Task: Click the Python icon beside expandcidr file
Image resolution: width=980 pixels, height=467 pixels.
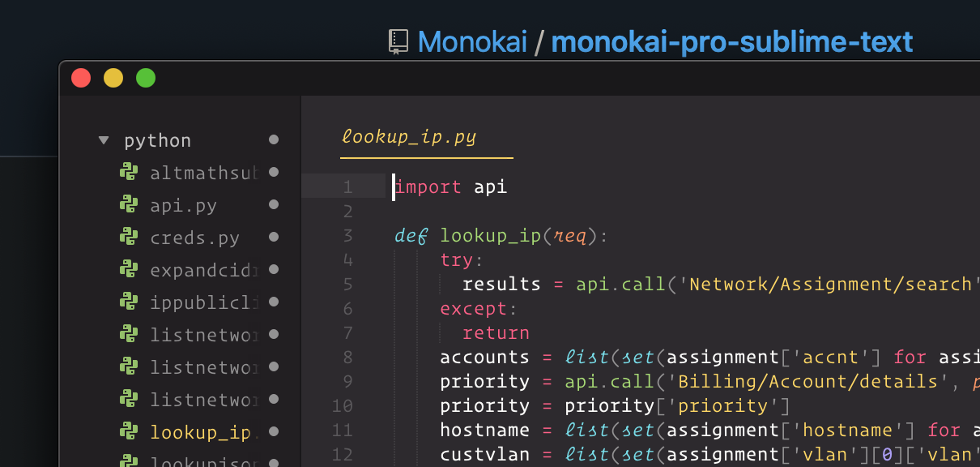Action: click(x=129, y=270)
